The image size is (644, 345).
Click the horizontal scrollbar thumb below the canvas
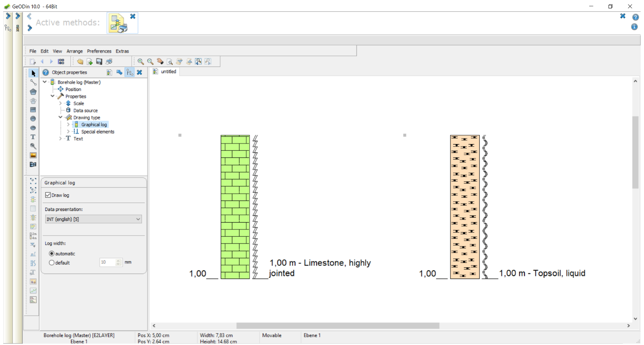click(337, 326)
